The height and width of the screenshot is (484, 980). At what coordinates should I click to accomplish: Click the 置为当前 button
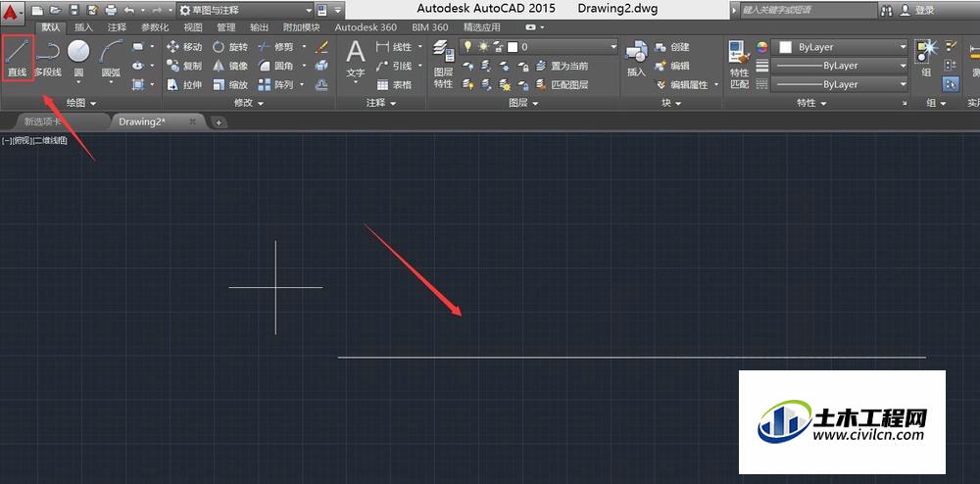[562, 66]
